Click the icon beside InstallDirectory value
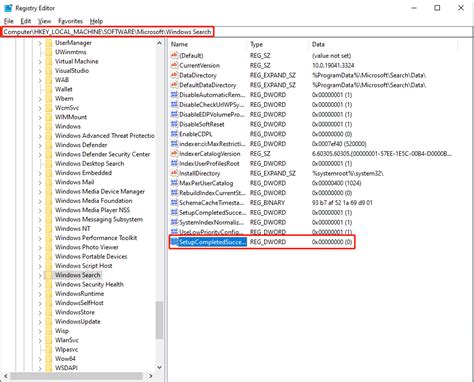The width and height of the screenshot is (474, 382). [174, 173]
